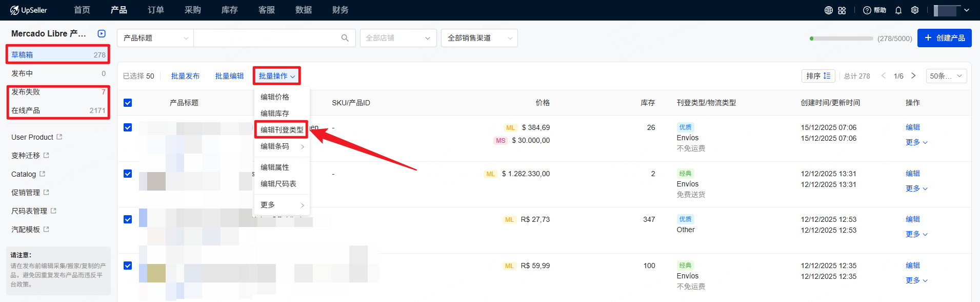This screenshot has width=980, height=302.
Task: Select 编辑刊登类型 from the batch menu
Action: (282, 130)
